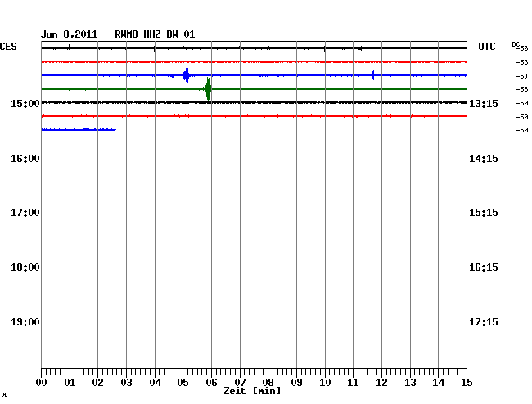Click the black trace at the 15:00 row
Viewport: 532px width, 404px height.
pos(254,102)
